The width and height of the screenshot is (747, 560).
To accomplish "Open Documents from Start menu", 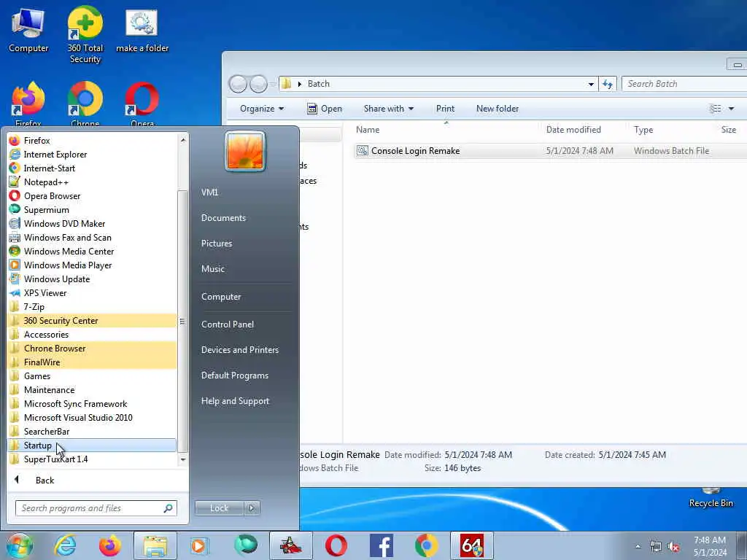I will pos(223,217).
